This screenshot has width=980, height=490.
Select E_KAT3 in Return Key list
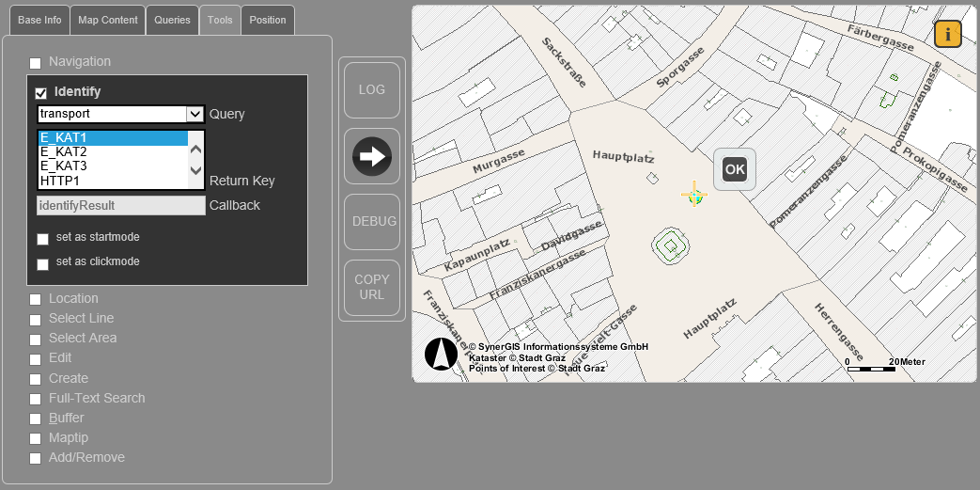point(113,166)
